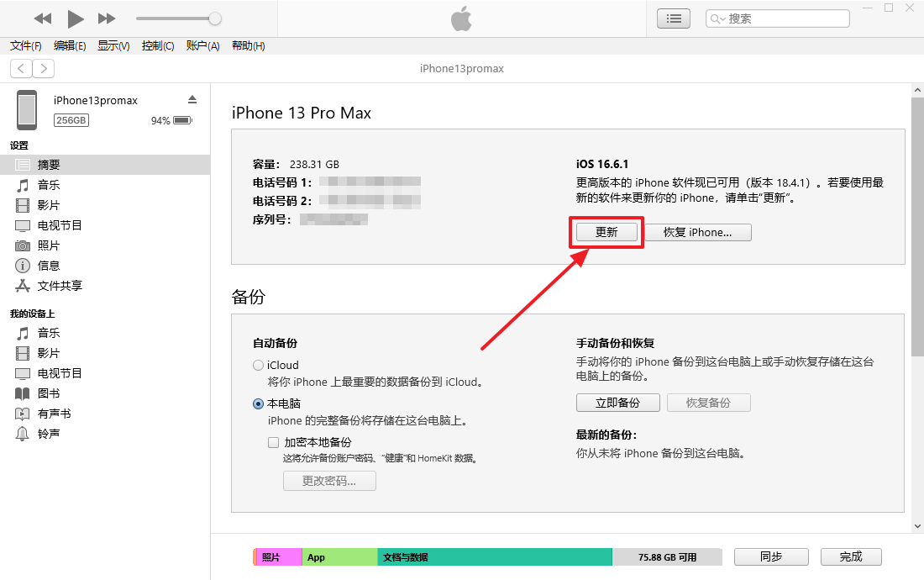
Task: Click the play button in playback controls
Action: click(76, 18)
